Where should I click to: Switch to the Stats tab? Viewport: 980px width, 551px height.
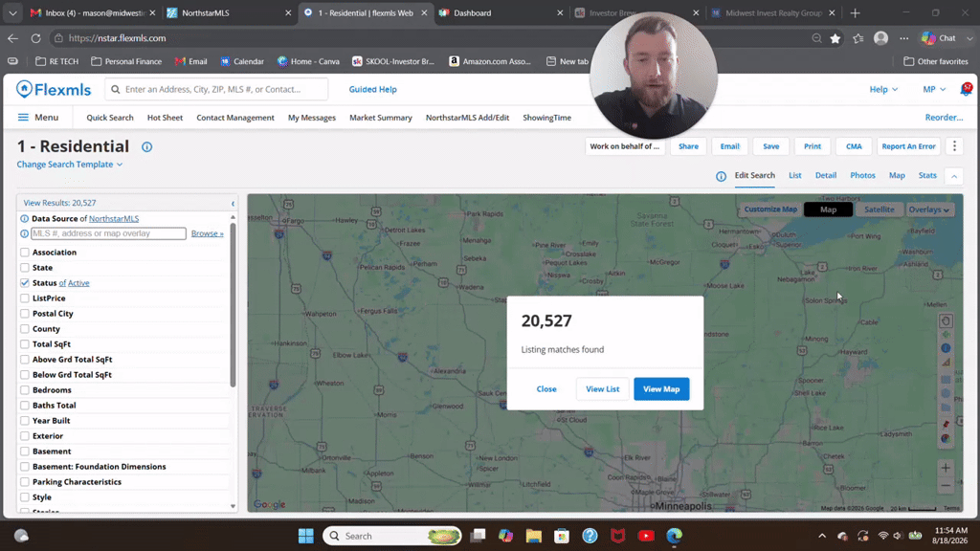click(x=927, y=176)
